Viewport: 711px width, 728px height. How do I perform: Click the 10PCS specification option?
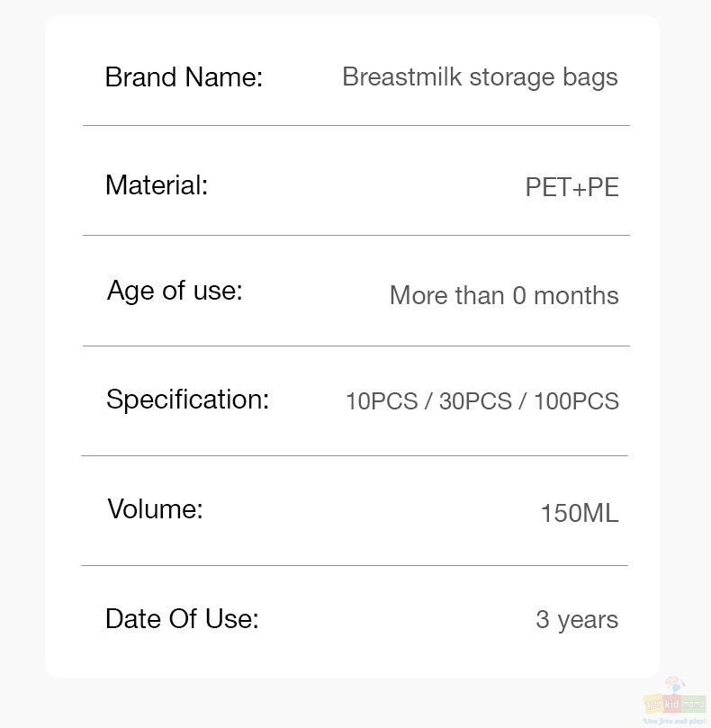382,401
